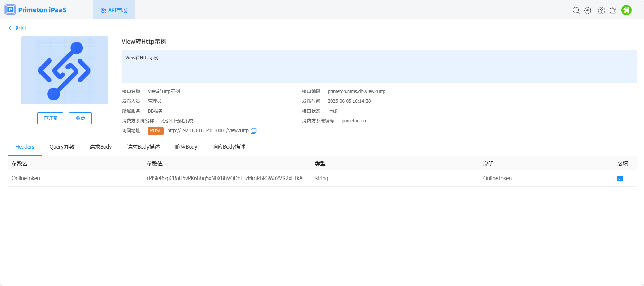This screenshot has width=644, height=286.
Task: Show the 响应Body描述 tab
Action: click(229, 147)
